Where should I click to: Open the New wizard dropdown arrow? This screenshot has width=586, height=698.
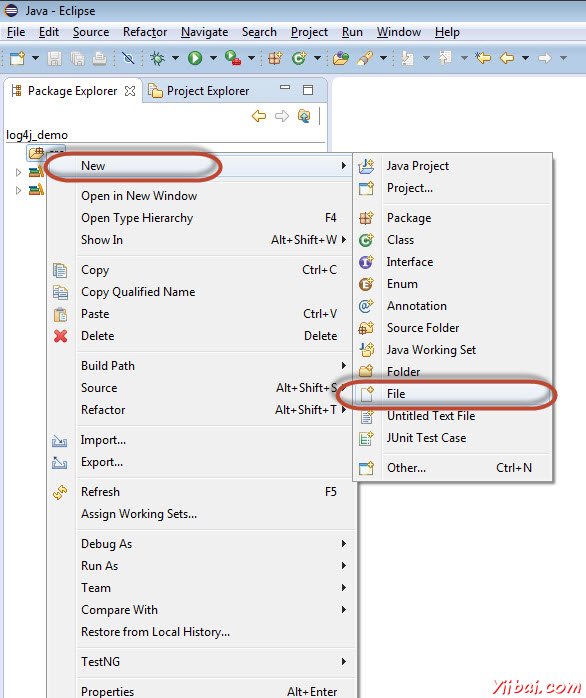pos(35,58)
